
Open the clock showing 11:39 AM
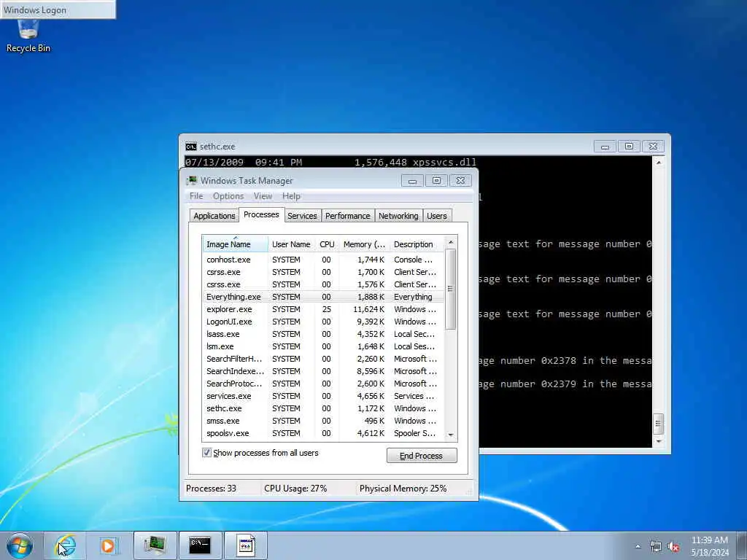(x=710, y=546)
